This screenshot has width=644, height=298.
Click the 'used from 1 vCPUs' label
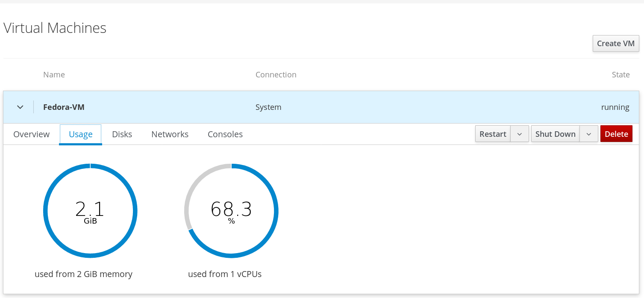coord(225,274)
